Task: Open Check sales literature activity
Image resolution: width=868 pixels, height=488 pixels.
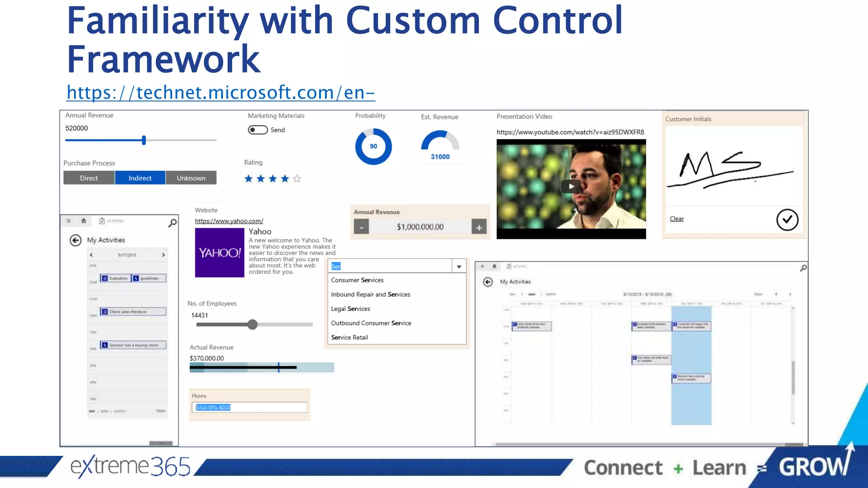Action: coord(133,312)
